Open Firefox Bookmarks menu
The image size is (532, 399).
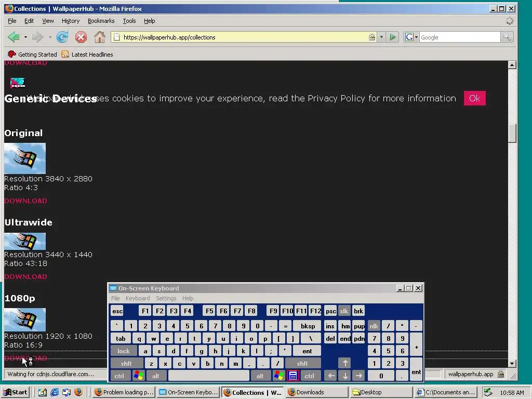tap(101, 21)
